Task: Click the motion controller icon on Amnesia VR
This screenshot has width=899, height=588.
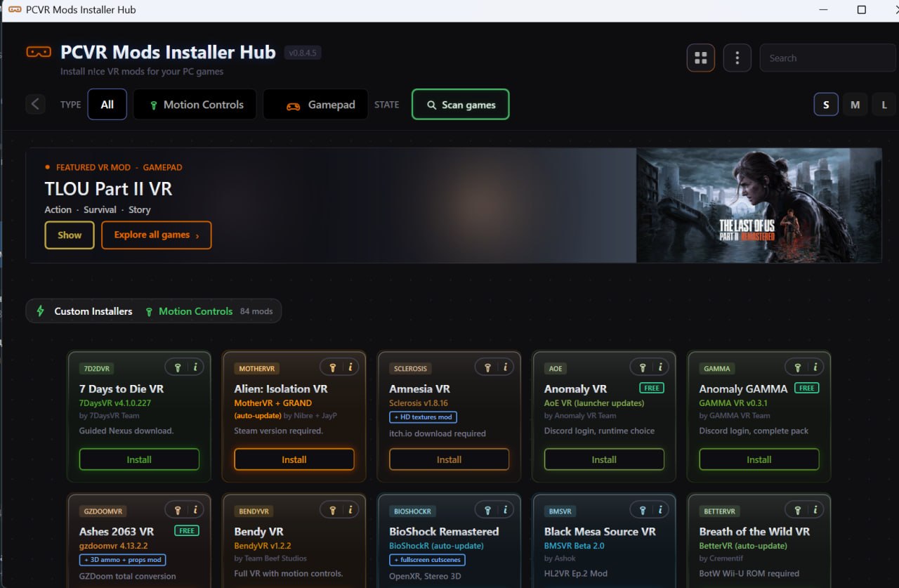Action: pos(487,367)
